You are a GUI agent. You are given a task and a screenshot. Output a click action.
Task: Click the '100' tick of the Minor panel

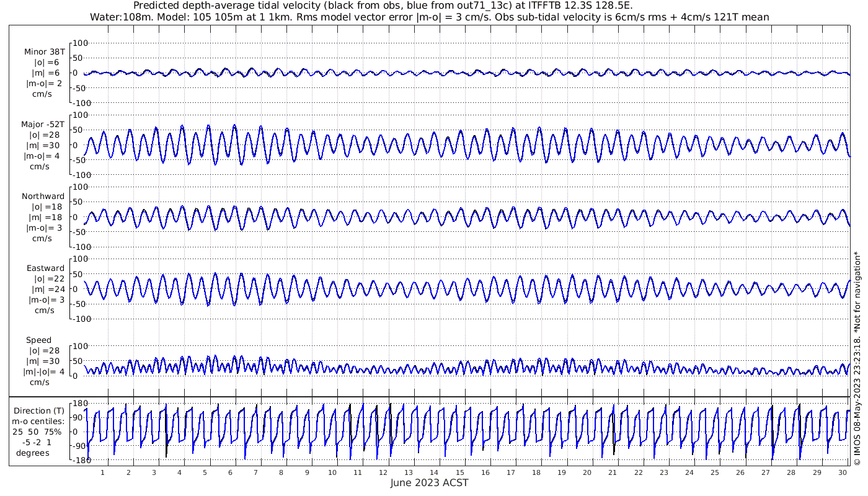(81, 43)
